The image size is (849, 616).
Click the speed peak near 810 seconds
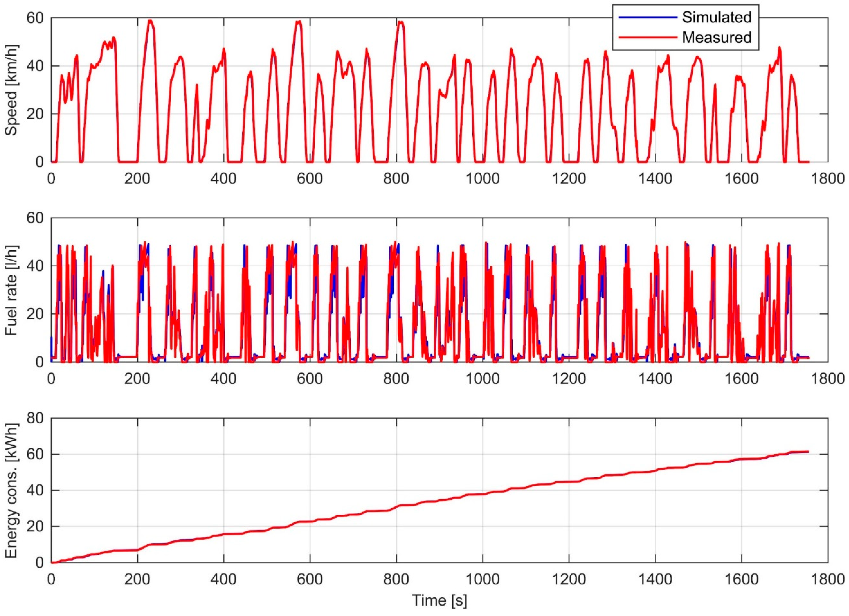click(x=400, y=22)
